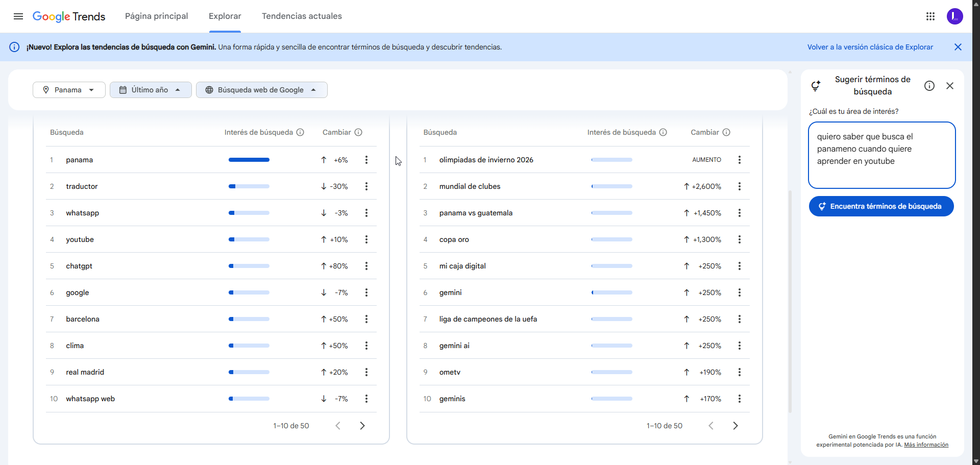Open more options for geminis row
This screenshot has width=980, height=465.
(740, 399)
